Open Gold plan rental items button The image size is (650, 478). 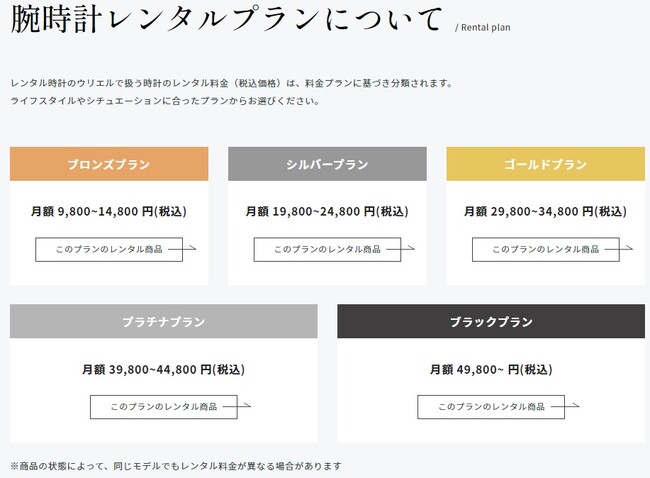[546, 249]
